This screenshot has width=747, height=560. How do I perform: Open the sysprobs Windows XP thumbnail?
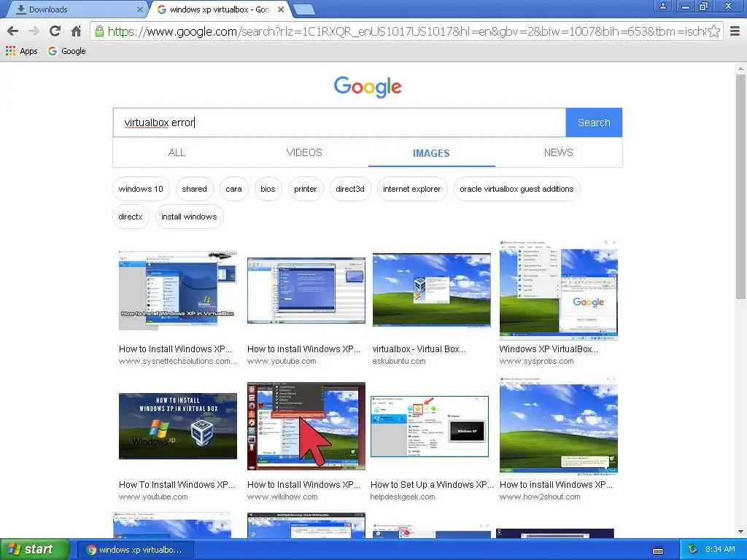(x=558, y=290)
